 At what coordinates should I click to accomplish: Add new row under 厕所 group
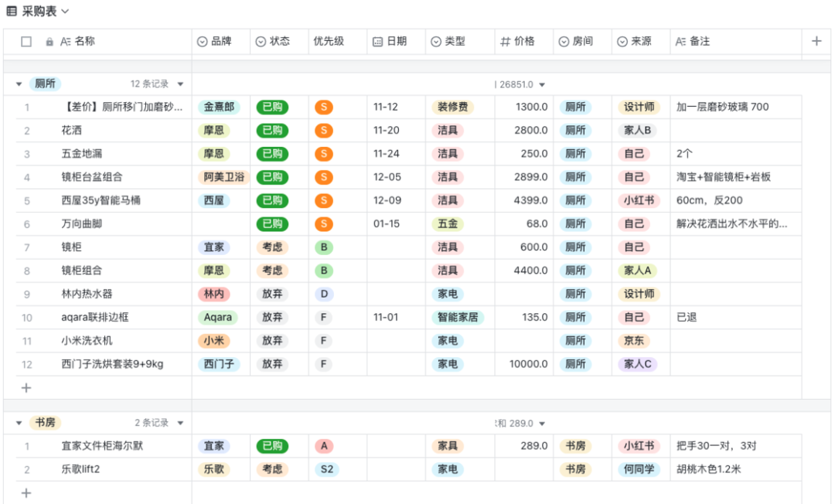click(x=26, y=387)
